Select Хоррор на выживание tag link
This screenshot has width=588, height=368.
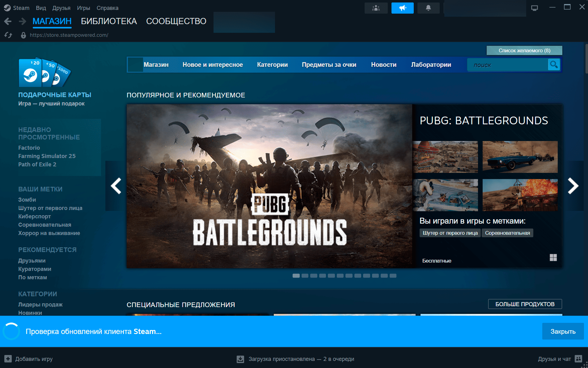[x=49, y=233]
